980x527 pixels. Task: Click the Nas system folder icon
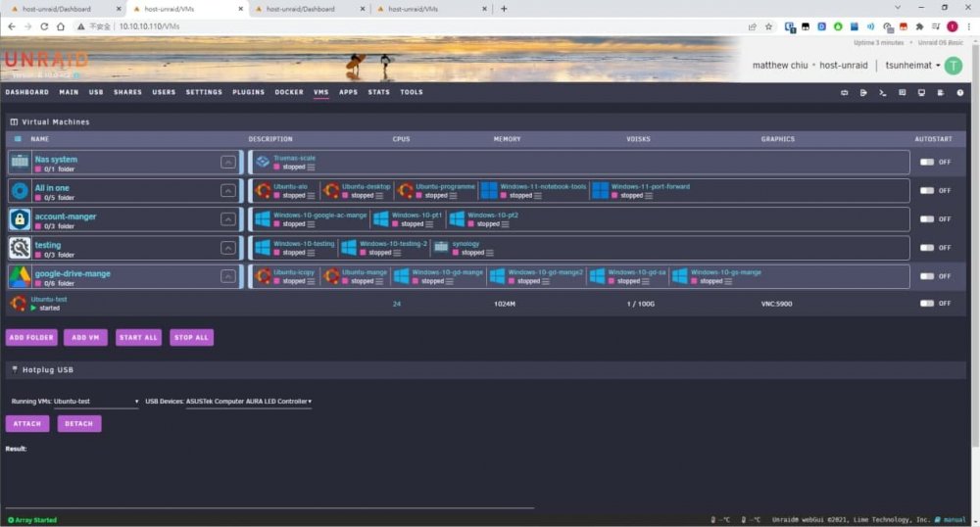(x=20, y=162)
